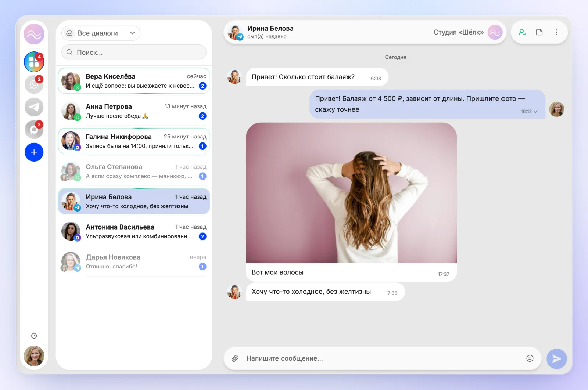Image resolution: width=588 pixels, height=390 pixels.
Task: Open chat bubble channel with badge 2
Action: [x=34, y=130]
